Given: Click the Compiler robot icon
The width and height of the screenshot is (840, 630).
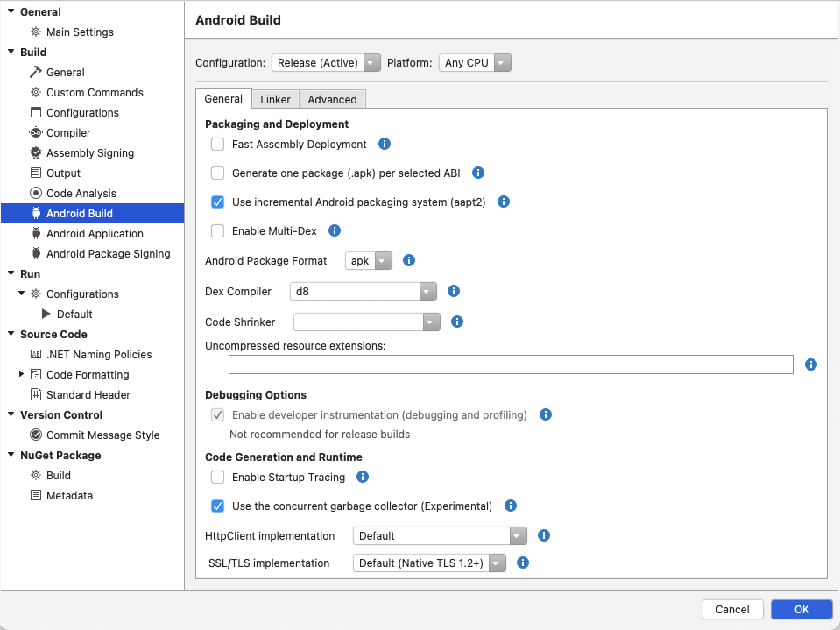Looking at the screenshot, I should (x=36, y=132).
